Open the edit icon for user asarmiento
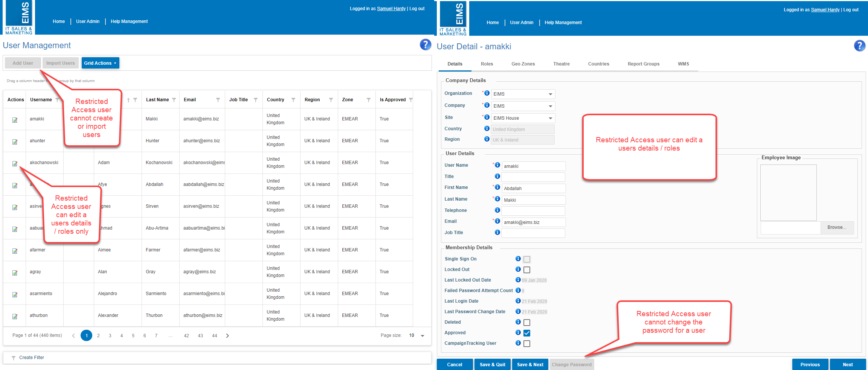The height and width of the screenshot is (370, 868). 15,294
